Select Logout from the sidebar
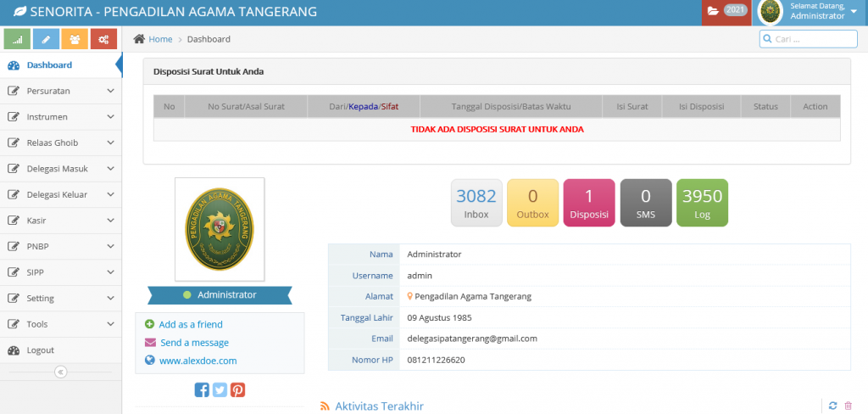 click(40, 350)
